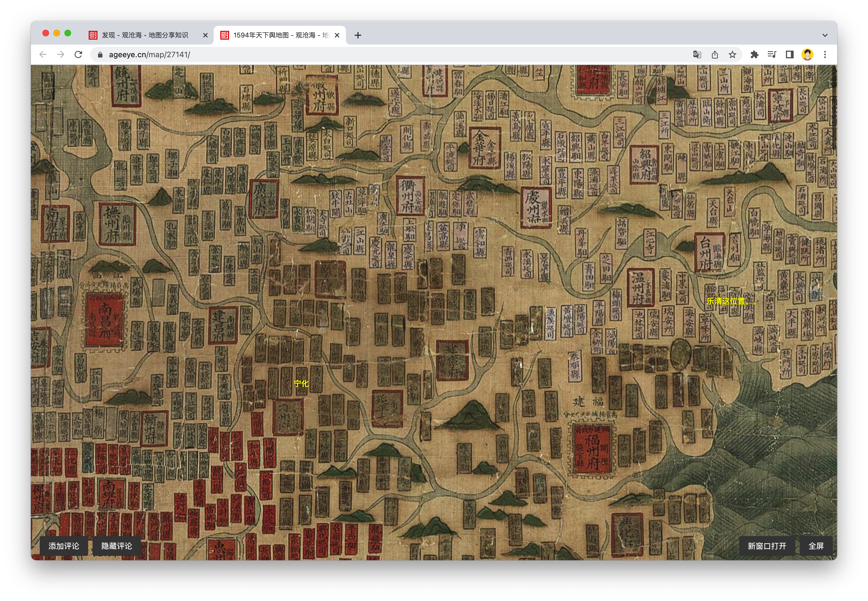The image size is (868, 601).
Task: Click the 添加评论 button
Action: click(64, 546)
